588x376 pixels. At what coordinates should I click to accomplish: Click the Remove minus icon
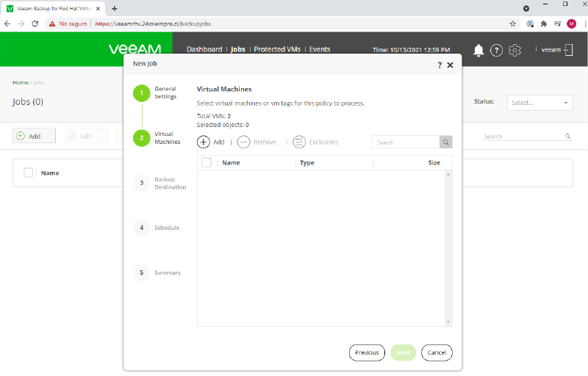click(243, 142)
